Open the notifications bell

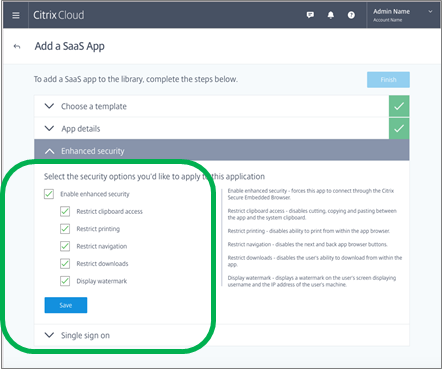click(331, 15)
